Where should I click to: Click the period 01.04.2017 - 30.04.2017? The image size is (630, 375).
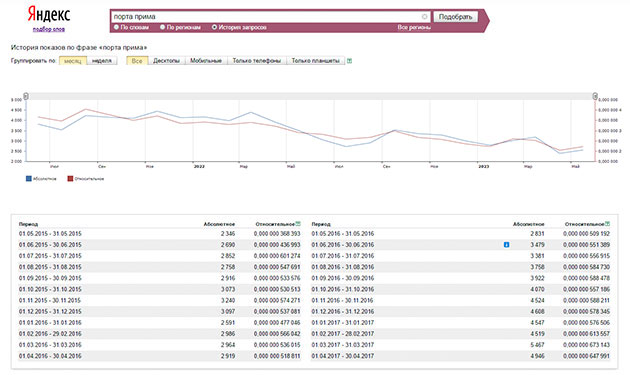pyautogui.click(x=343, y=356)
